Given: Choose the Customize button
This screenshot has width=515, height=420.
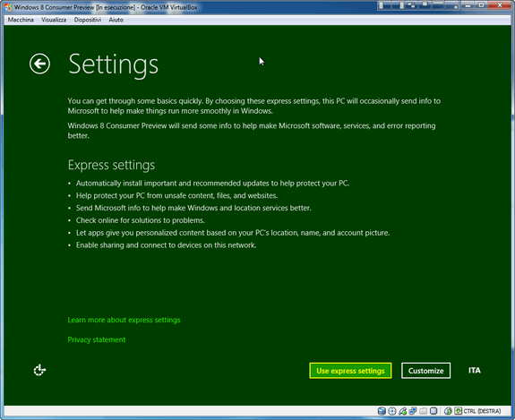Looking at the screenshot, I should click(x=425, y=371).
